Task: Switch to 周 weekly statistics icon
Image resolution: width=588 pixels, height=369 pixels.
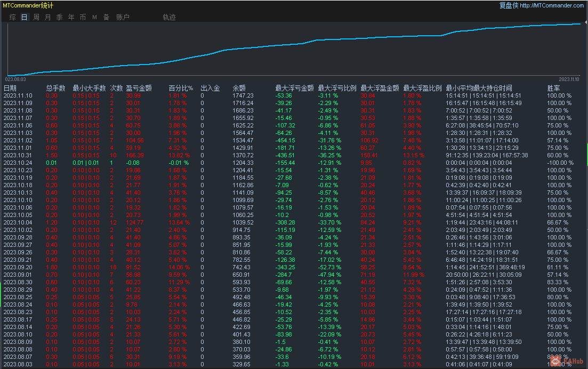Action: (36, 17)
